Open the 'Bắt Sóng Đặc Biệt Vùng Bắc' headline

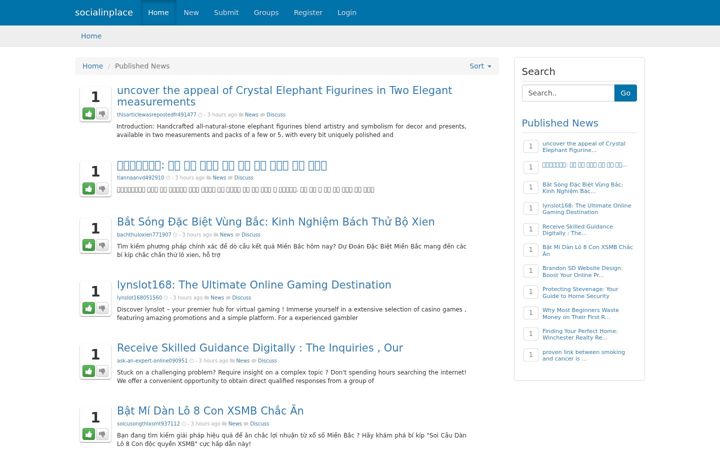click(276, 222)
